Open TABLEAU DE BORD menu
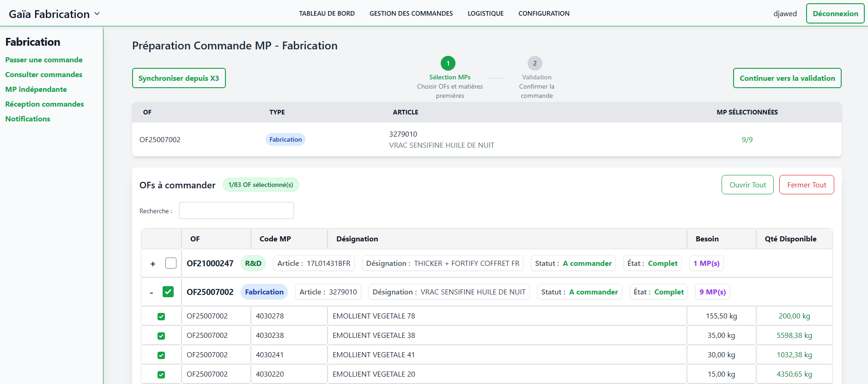This screenshot has width=868, height=384. [x=327, y=13]
